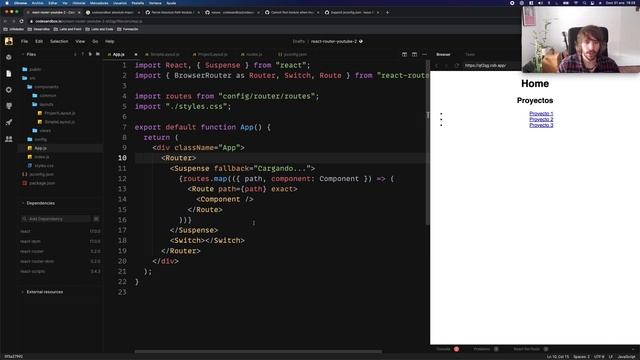Open the File menu in CodeSandbox
The image size is (640, 360).
coord(24,41)
